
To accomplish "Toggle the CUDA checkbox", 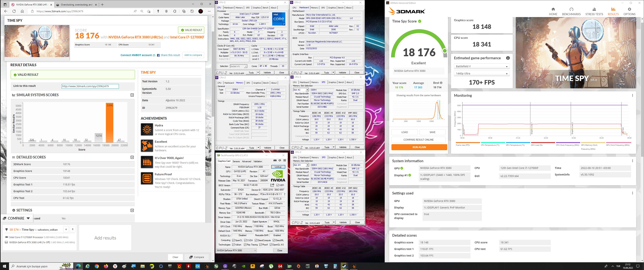I will click(x=245, y=240).
